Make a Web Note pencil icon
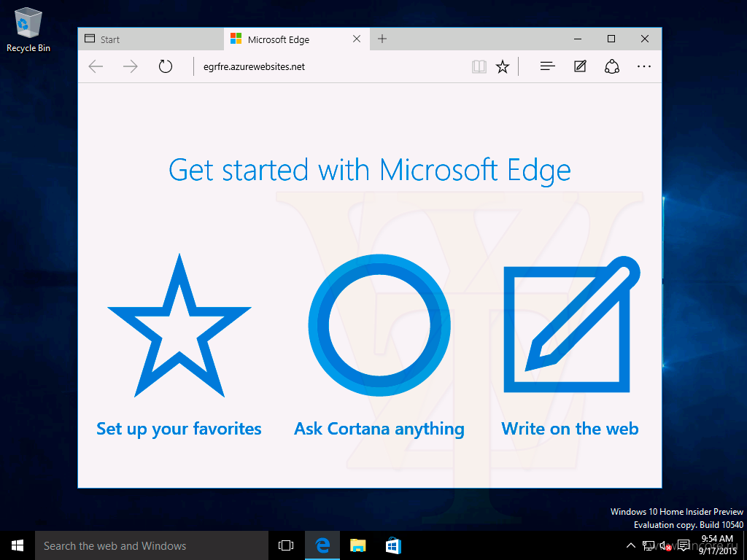Screen dimensions: 747x560 pyautogui.click(x=580, y=66)
